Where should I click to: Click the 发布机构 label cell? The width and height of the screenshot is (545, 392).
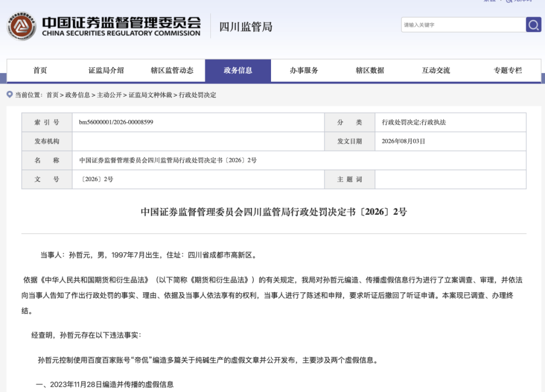coord(47,141)
